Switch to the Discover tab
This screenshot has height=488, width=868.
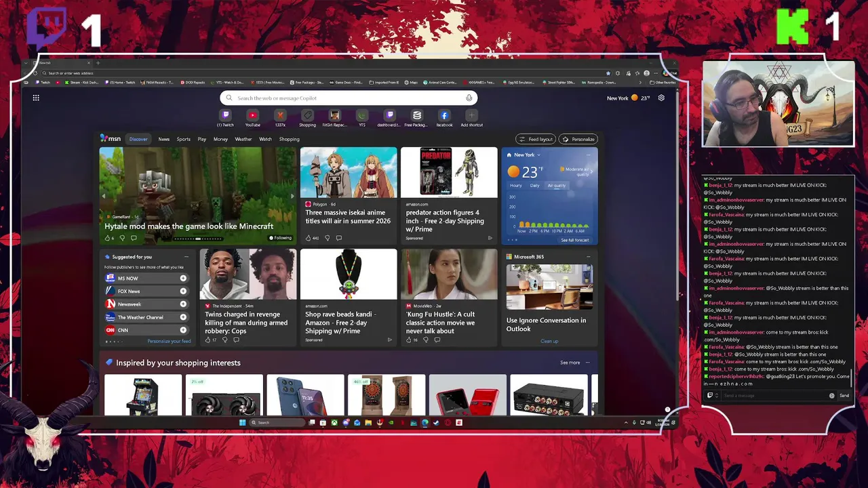(138, 139)
